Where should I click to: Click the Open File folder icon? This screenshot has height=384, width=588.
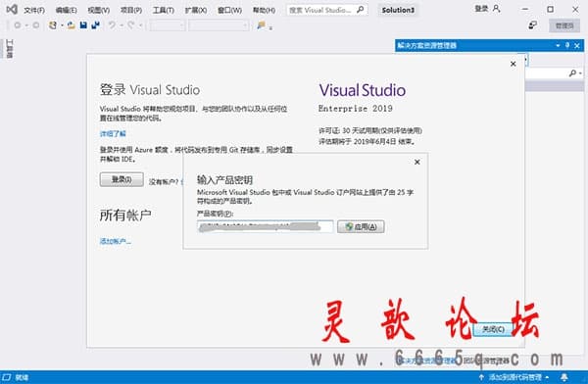pyautogui.click(x=72, y=25)
